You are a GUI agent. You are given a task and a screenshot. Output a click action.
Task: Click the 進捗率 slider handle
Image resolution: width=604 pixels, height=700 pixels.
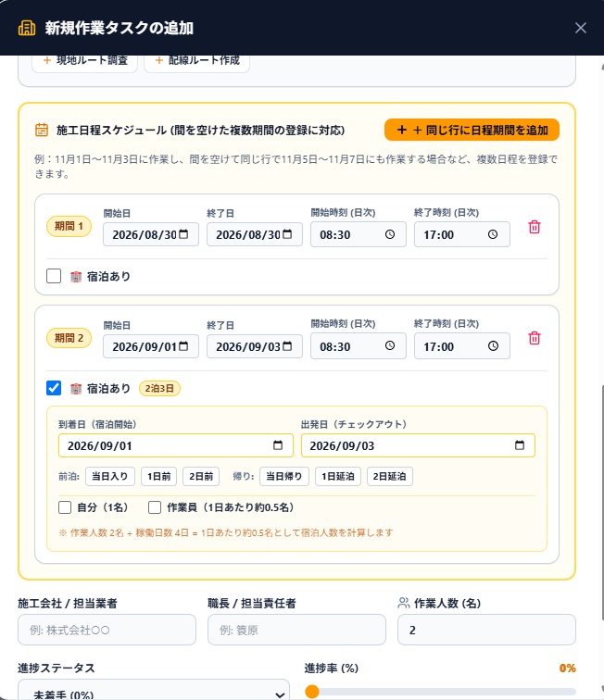(312, 692)
